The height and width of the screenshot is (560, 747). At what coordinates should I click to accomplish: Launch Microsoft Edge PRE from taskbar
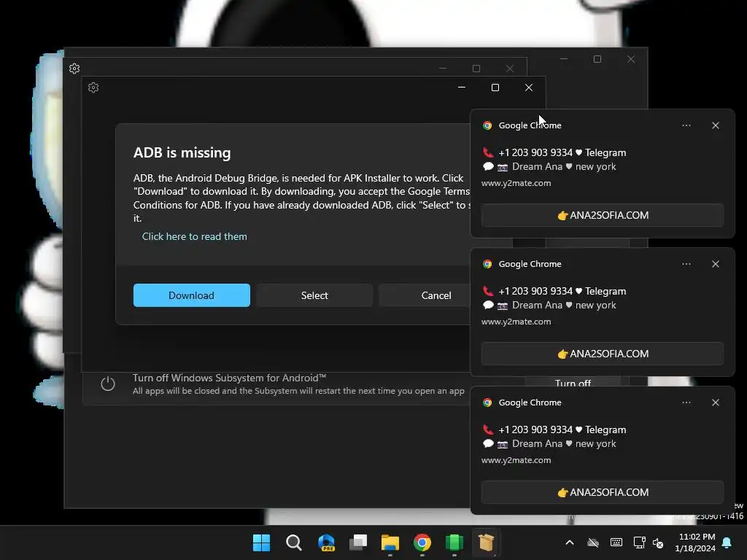(x=326, y=542)
